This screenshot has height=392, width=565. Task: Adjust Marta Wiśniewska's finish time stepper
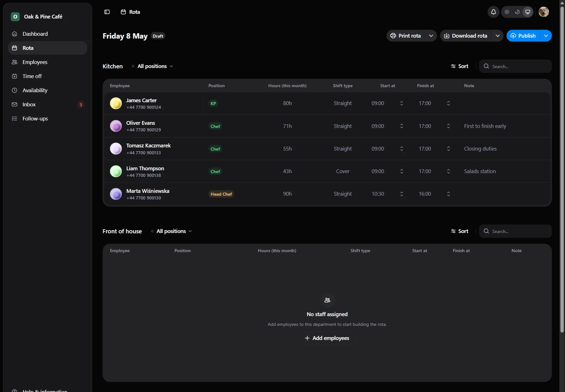click(449, 194)
